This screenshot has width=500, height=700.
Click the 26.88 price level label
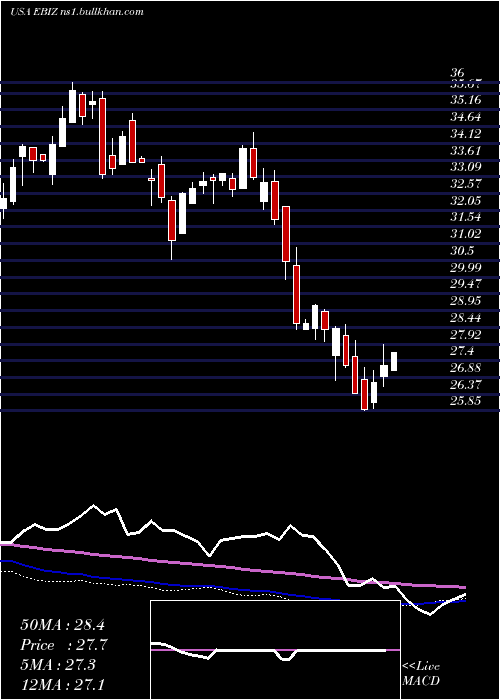coord(466,368)
